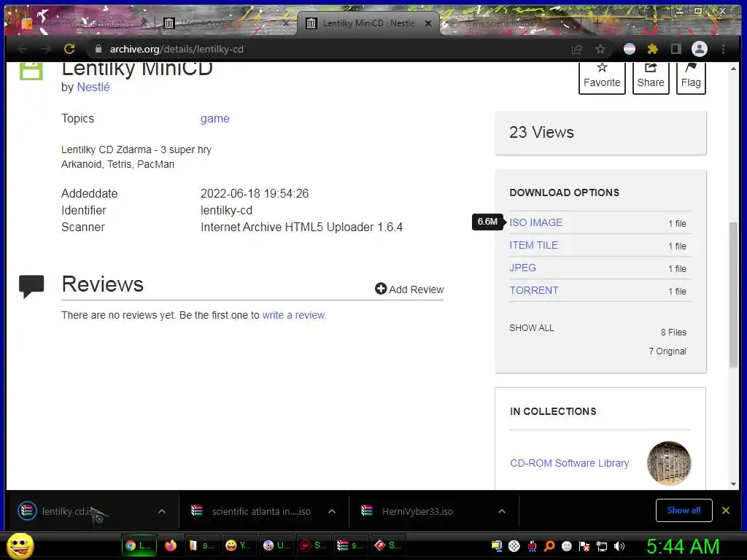Click the magnifier search tray icon
747x560 pixels.
pos(549,546)
